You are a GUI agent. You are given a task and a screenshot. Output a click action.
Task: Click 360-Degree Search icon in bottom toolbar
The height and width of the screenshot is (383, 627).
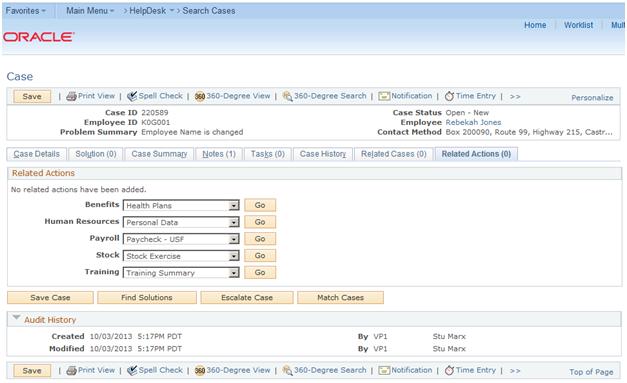(x=287, y=371)
